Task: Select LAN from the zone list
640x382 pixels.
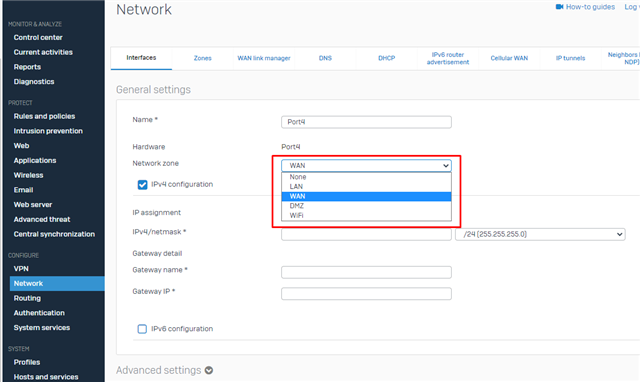Action: click(366, 187)
